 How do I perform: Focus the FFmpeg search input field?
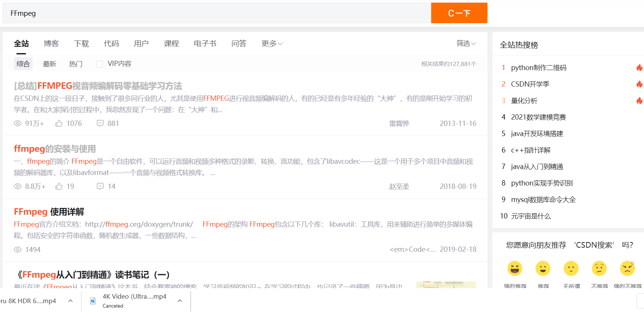[217, 13]
